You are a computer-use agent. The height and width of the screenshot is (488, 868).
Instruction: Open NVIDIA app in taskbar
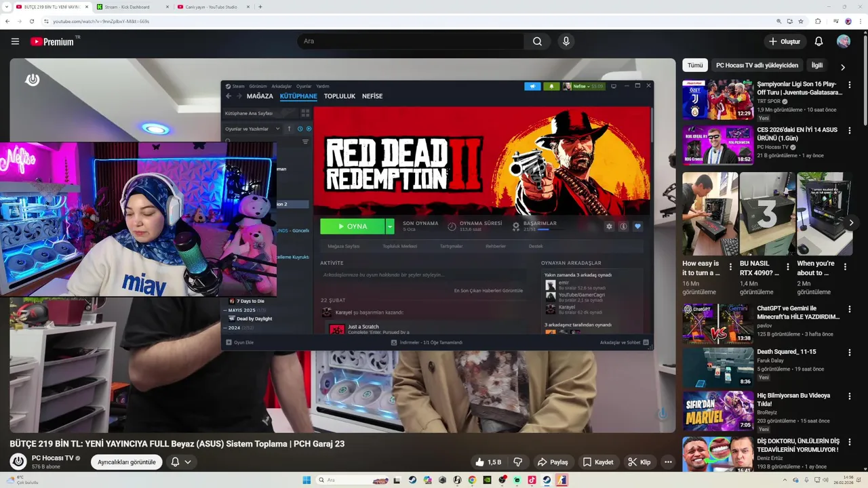487,480
